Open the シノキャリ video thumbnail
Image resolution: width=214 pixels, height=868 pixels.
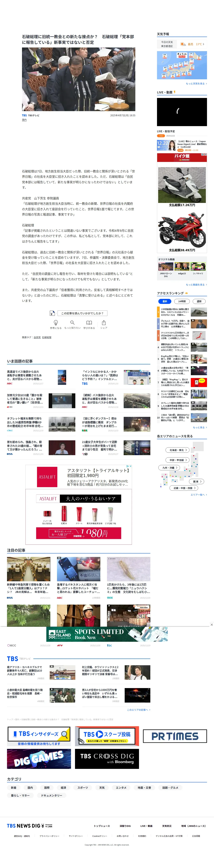(x=198, y=267)
